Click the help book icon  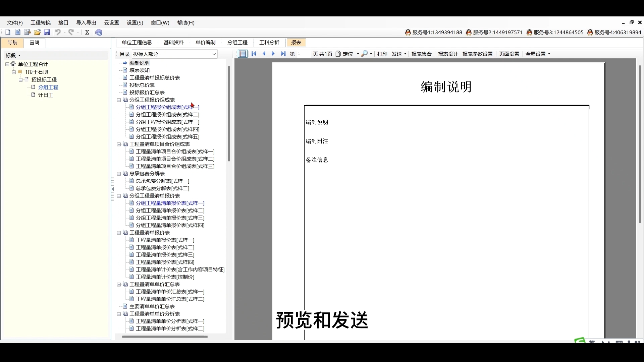click(99, 32)
